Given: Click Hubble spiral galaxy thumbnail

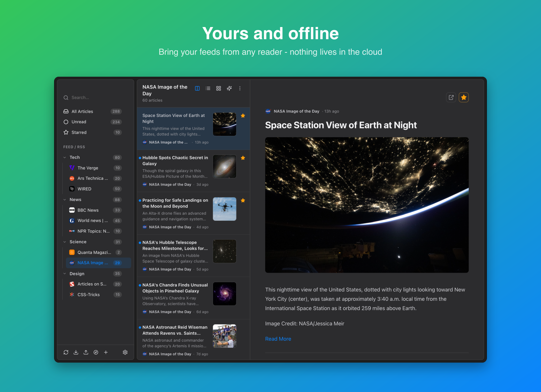Looking at the screenshot, I should (225, 167).
